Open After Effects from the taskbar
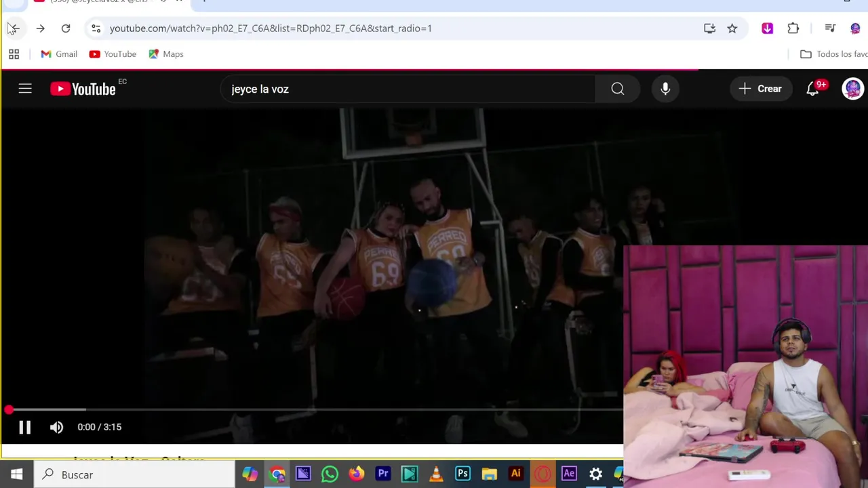The height and width of the screenshot is (488, 868). click(569, 474)
